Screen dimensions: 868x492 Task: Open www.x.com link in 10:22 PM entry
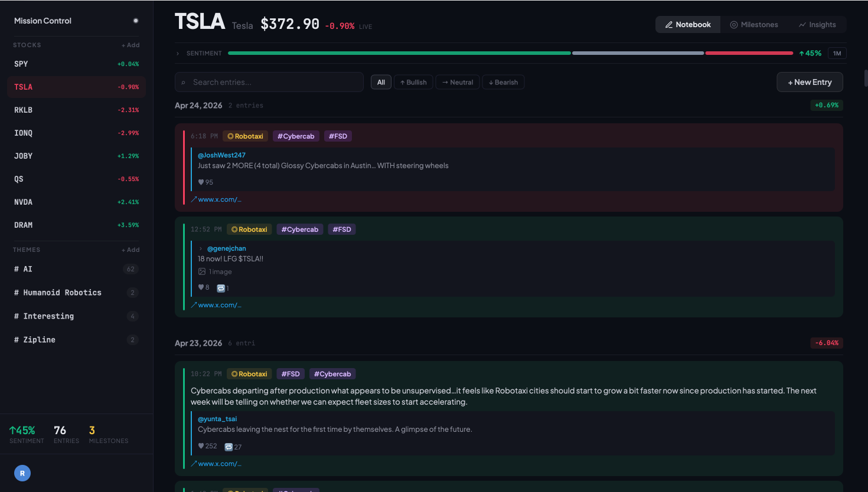[x=216, y=464]
